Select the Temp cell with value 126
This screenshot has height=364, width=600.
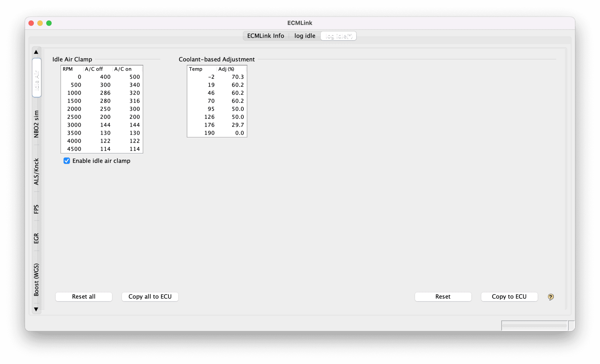202,117
